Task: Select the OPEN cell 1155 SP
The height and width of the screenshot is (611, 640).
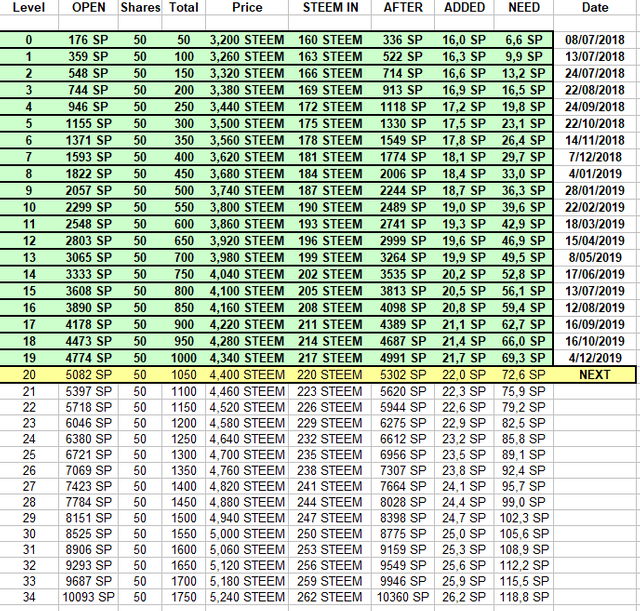Action: point(89,124)
